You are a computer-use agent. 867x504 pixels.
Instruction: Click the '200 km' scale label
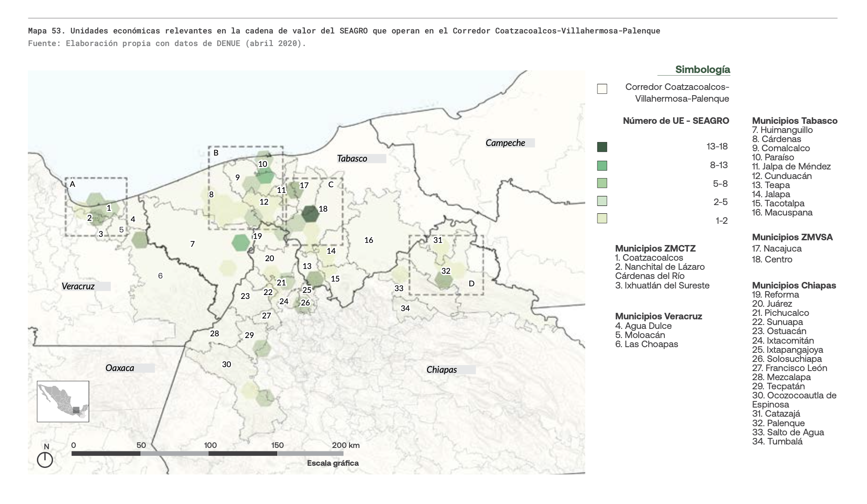(x=346, y=445)
